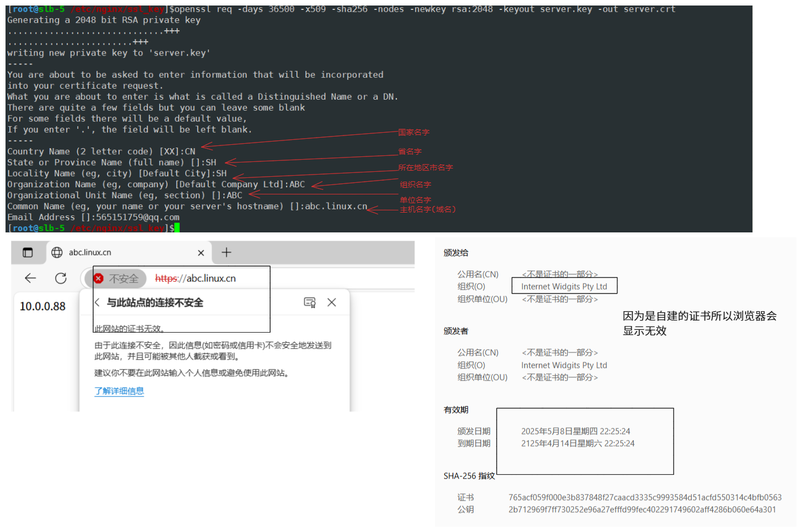Select Internet Widgits Pty Ltd under 颁发给
Screen dimensions: 802x532
point(564,286)
